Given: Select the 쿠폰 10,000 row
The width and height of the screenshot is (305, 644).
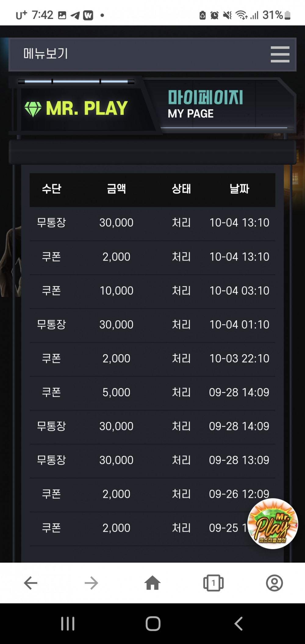Looking at the screenshot, I should 152,291.
